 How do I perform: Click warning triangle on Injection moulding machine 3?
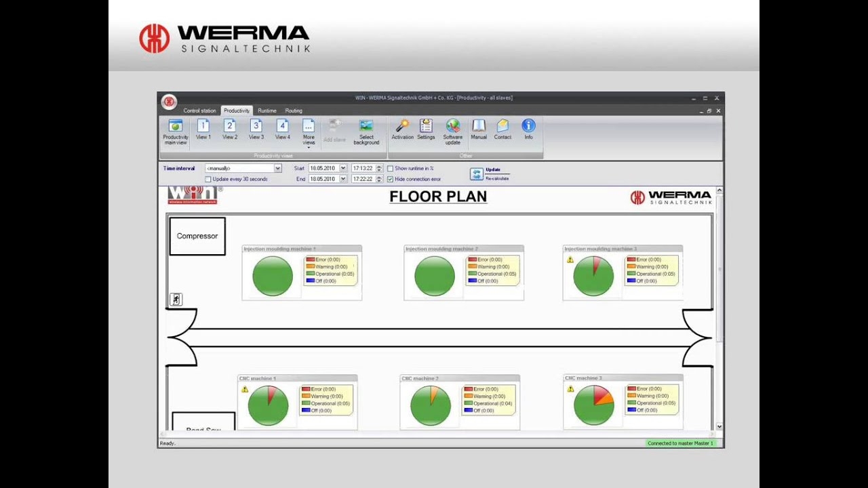570,260
